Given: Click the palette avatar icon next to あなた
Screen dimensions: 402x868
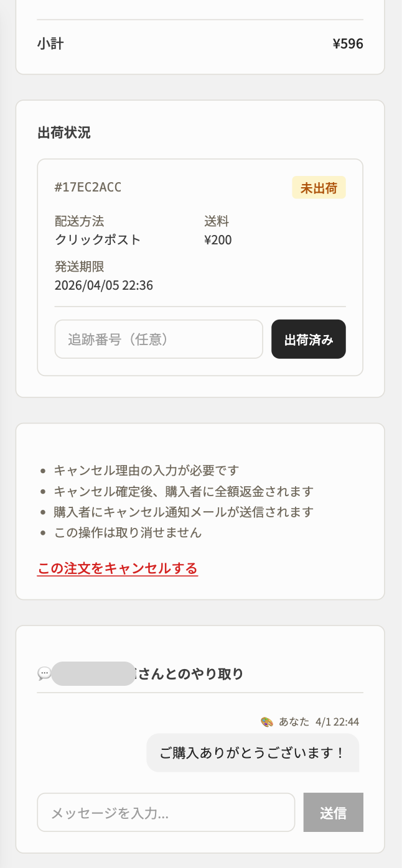Looking at the screenshot, I should point(267,722).
